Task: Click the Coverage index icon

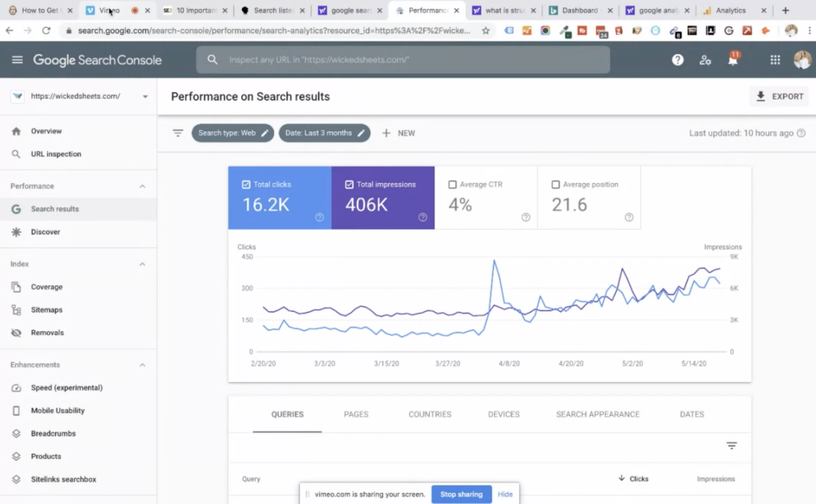Action: 17,286
